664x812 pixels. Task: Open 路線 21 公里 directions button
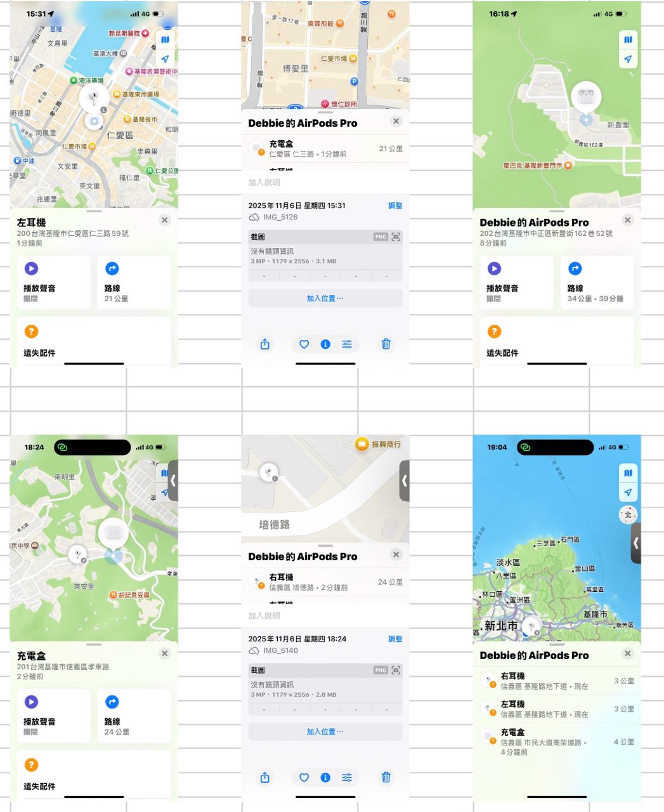pos(134,282)
